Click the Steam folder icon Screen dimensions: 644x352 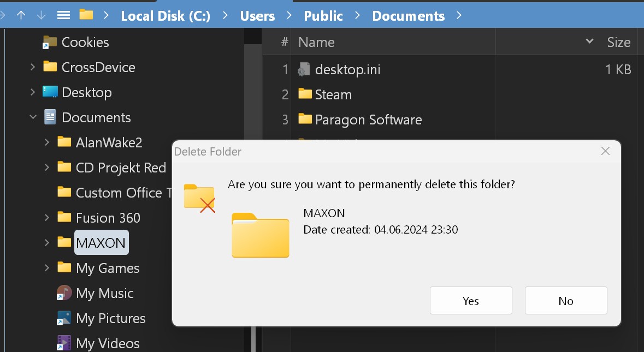point(306,94)
